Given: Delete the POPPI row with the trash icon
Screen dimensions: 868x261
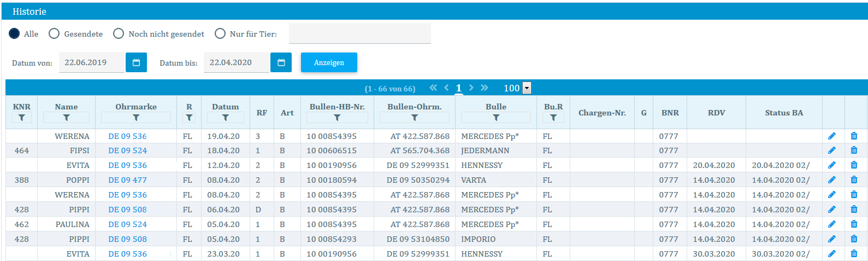Looking at the screenshot, I should [854, 180].
